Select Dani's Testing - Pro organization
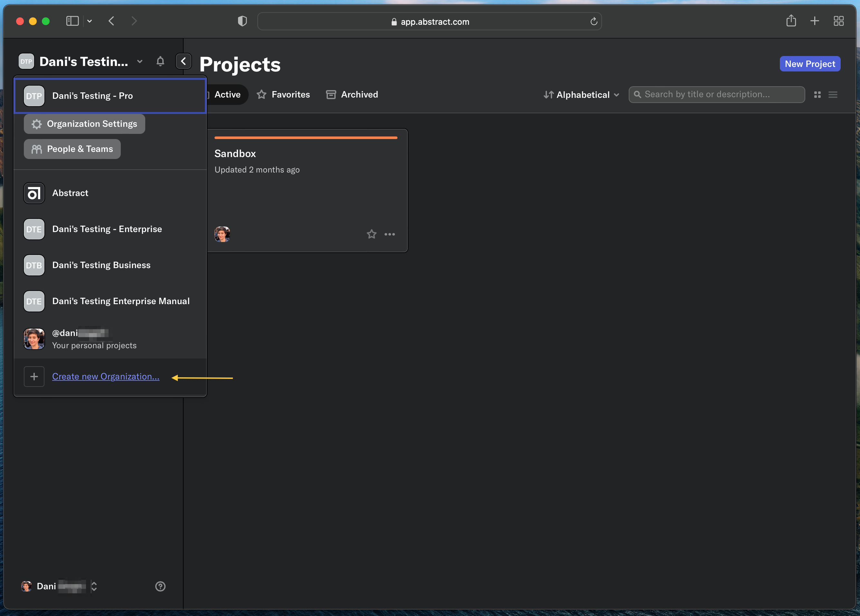Image resolution: width=860 pixels, height=616 pixels. [110, 96]
